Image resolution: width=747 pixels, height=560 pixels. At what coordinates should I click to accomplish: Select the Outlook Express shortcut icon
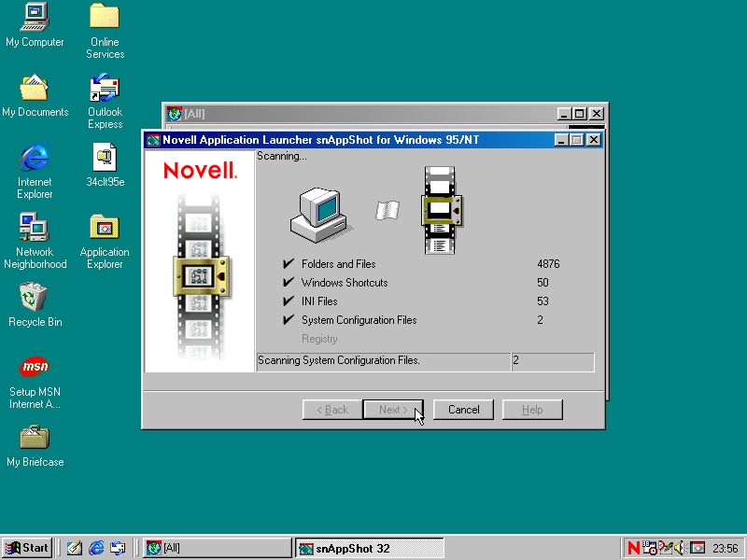click(105, 101)
